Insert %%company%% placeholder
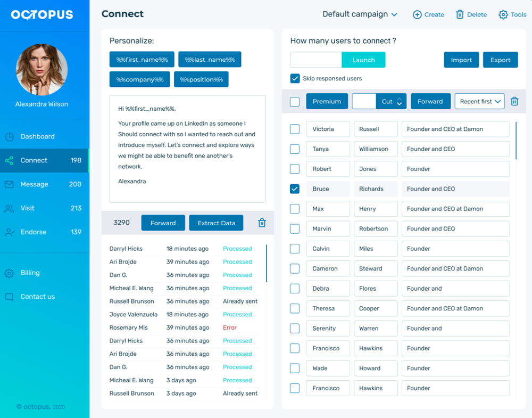 click(140, 79)
